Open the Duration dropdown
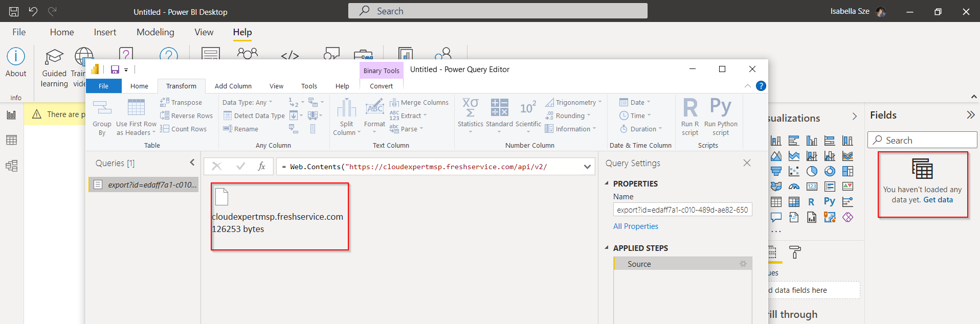This screenshot has width=980, height=324. 641,129
